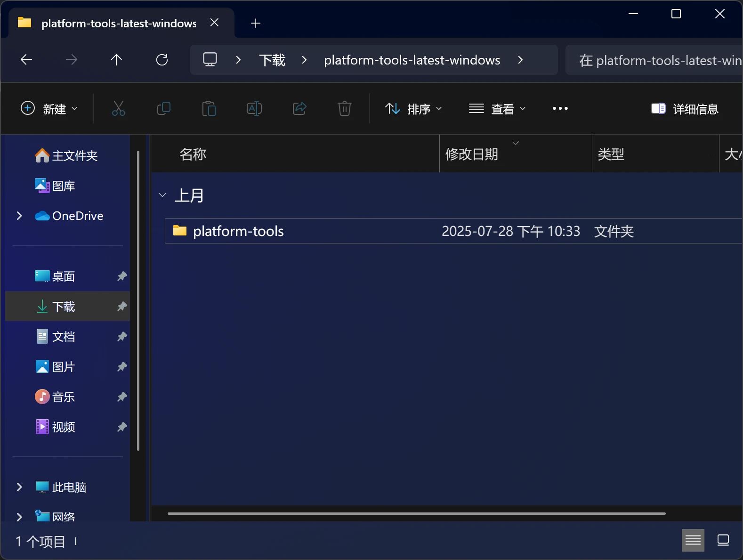Toggle the 详细信息 details pane
The image size is (743, 560).
[x=685, y=109]
